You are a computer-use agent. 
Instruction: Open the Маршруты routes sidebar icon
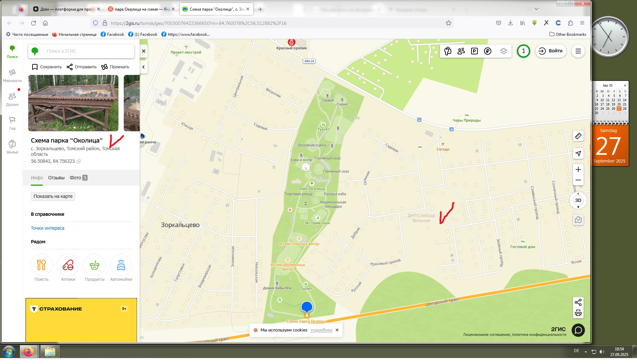pyautogui.click(x=12, y=75)
